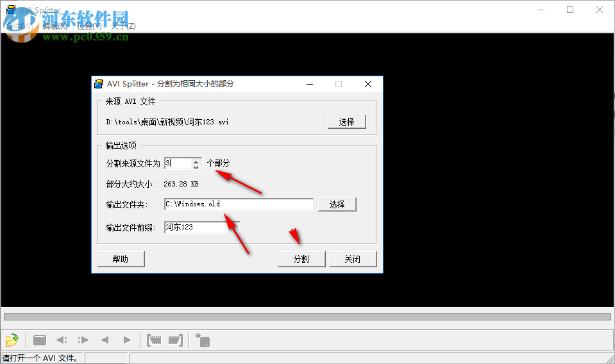Screen dimensions: 615x364
Task: Open the 编辑(X) menu
Action: coord(55,26)
